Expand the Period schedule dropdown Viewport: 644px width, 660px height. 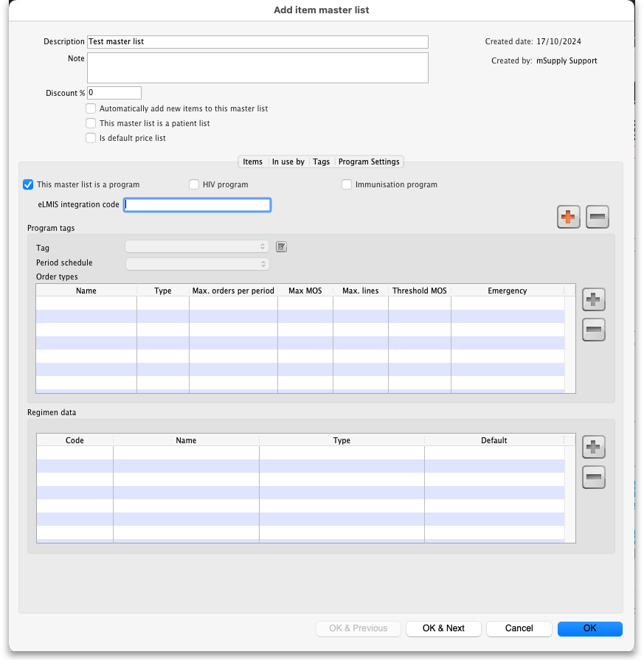click(197, 263)
